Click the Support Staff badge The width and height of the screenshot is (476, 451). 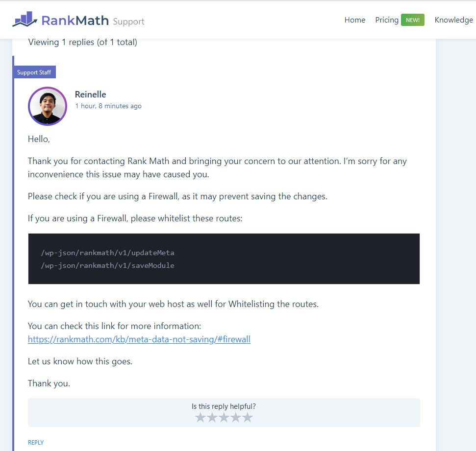coord(34,72)
